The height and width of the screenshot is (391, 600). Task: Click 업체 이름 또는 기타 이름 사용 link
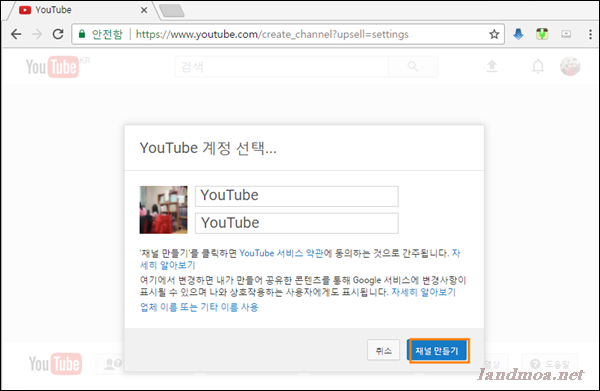tap(199, 307)
